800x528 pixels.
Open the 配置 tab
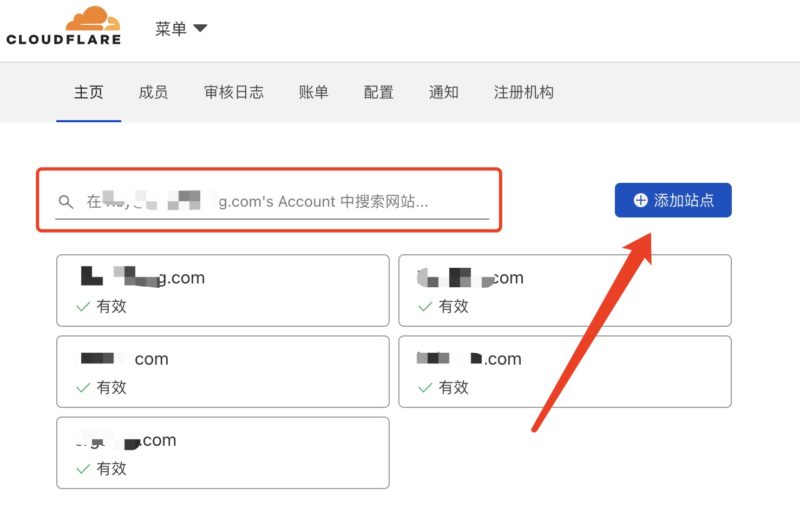coord(379,92)
